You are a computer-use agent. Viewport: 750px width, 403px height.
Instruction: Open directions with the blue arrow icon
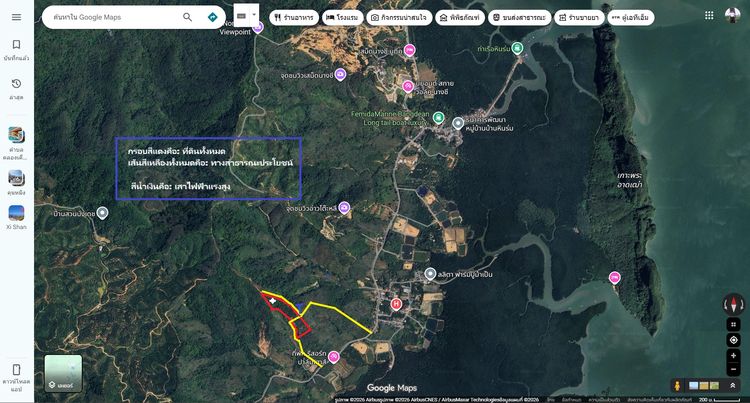coord(212,17)
